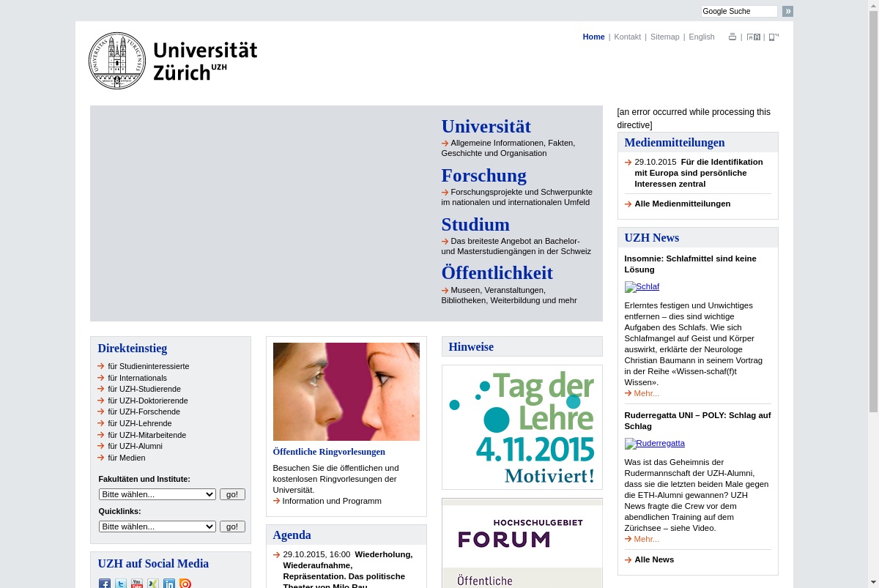Open Fakultäten und Institute dropdown
This screenshot has height=588, width=879.
(x=157, y=494)
